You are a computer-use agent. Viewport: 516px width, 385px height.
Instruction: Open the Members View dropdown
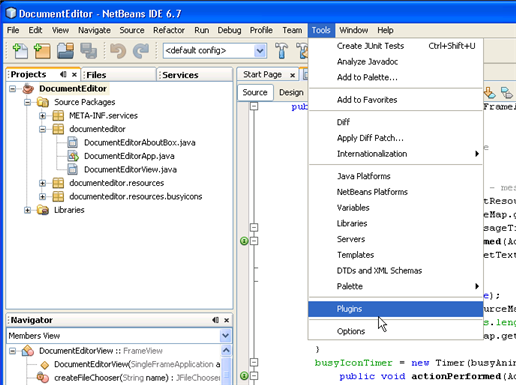[226, 336]
